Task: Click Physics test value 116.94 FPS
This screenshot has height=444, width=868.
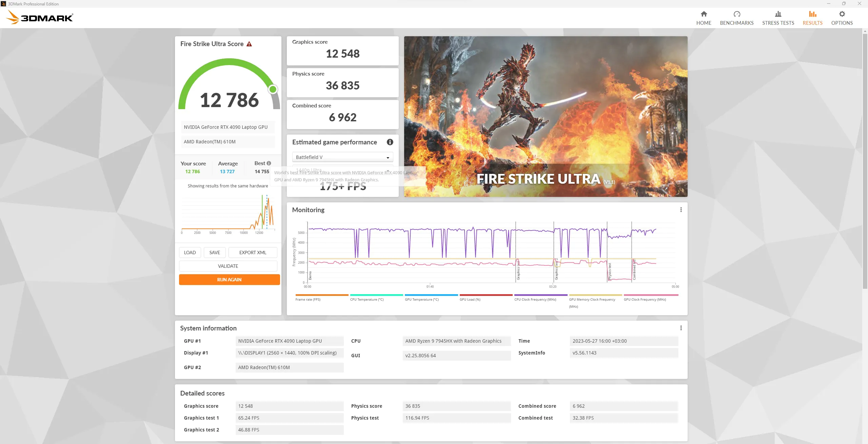Action: (456, 418)
